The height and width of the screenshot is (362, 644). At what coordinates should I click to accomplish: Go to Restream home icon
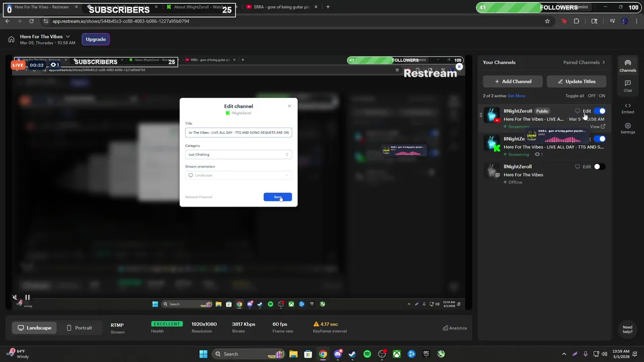point(11,39)
